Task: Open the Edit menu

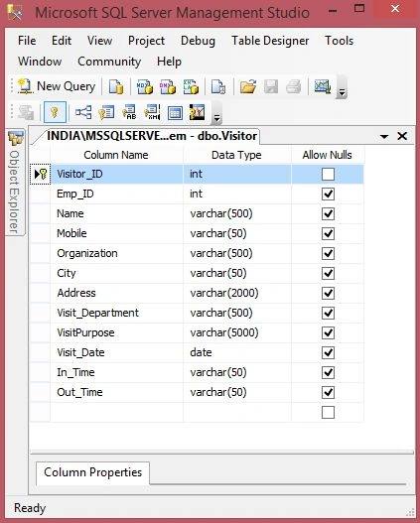Action: click(x=62, y=41)
